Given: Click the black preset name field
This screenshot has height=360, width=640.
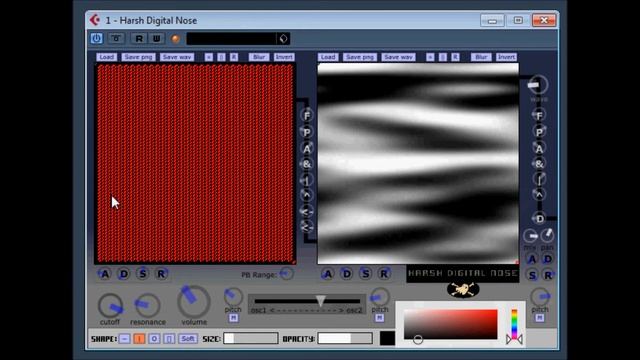Looking at the screenshot, I should pyautogui.click(x=231, y=38).
